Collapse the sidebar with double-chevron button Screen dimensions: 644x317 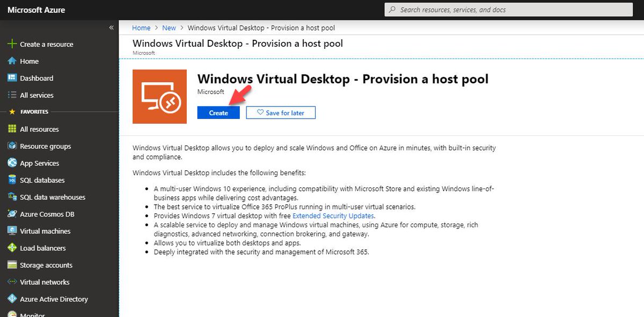point(111,27)
